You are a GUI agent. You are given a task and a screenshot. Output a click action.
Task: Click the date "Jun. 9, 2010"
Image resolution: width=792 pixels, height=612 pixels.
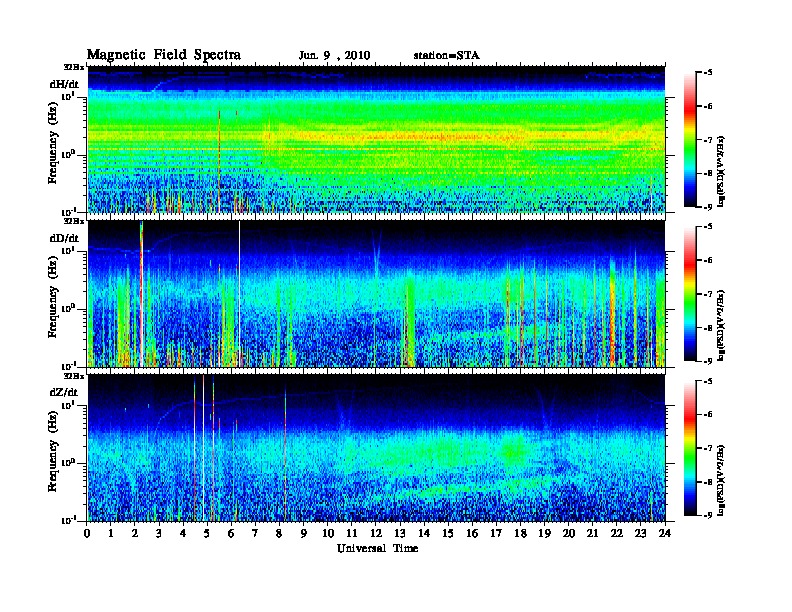pos(334,56)
